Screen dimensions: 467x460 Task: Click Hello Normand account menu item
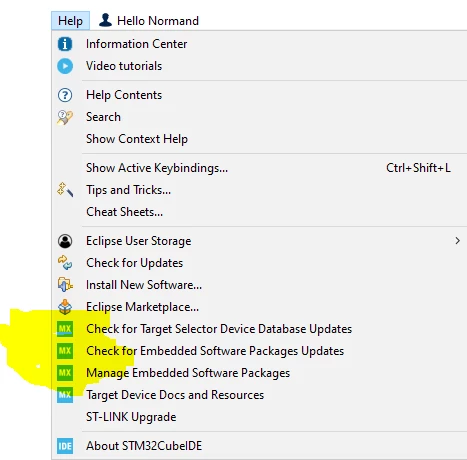pyautogui.click(x=149, y=21)
